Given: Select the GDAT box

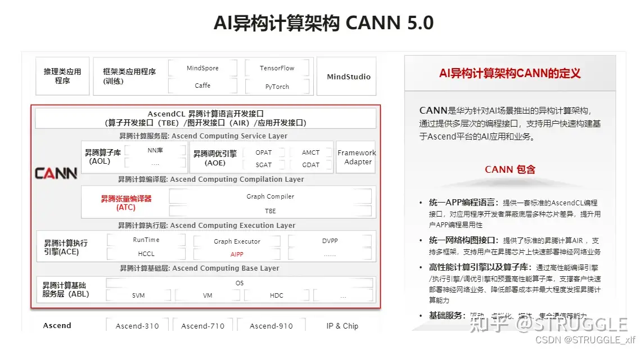Looking at the screenshot, I should pyautogui.click(x=310, y=165).
